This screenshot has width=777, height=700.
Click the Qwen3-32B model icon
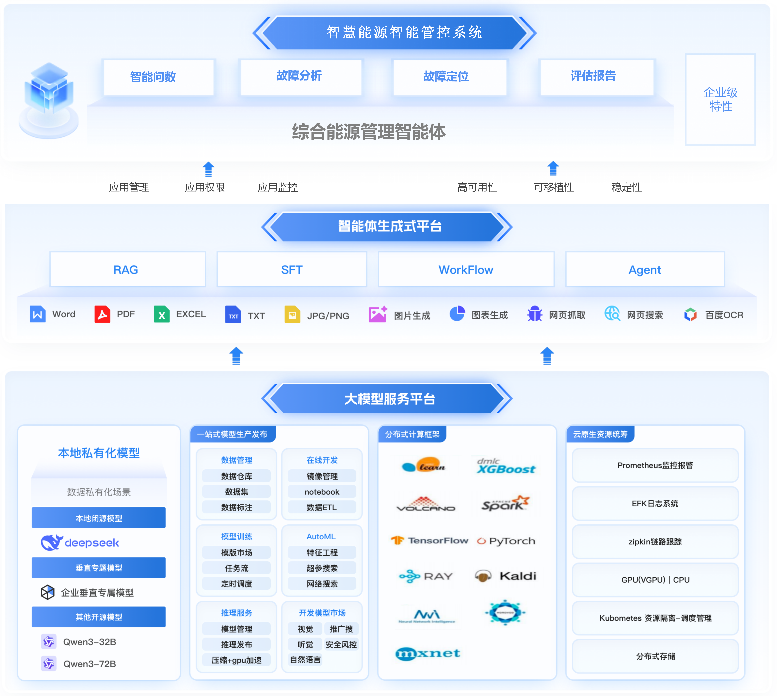(49, 642)
